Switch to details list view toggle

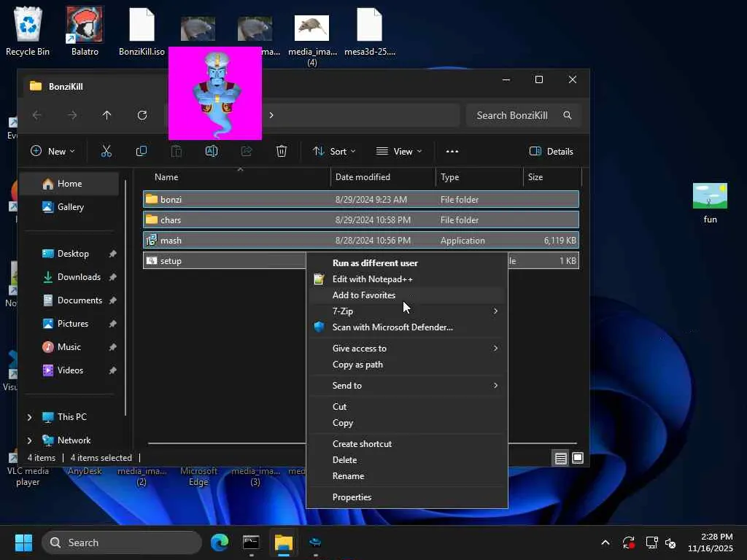click(560, 458)
